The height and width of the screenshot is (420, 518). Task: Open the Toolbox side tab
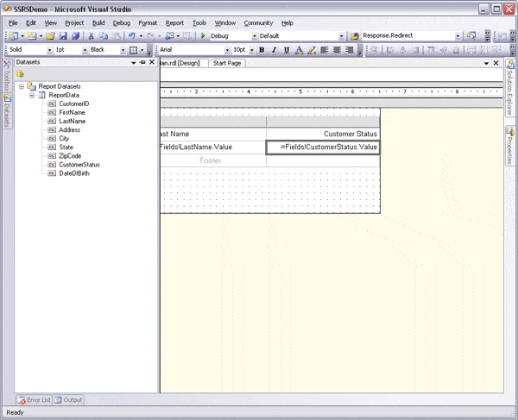click(x=7, y=77)
